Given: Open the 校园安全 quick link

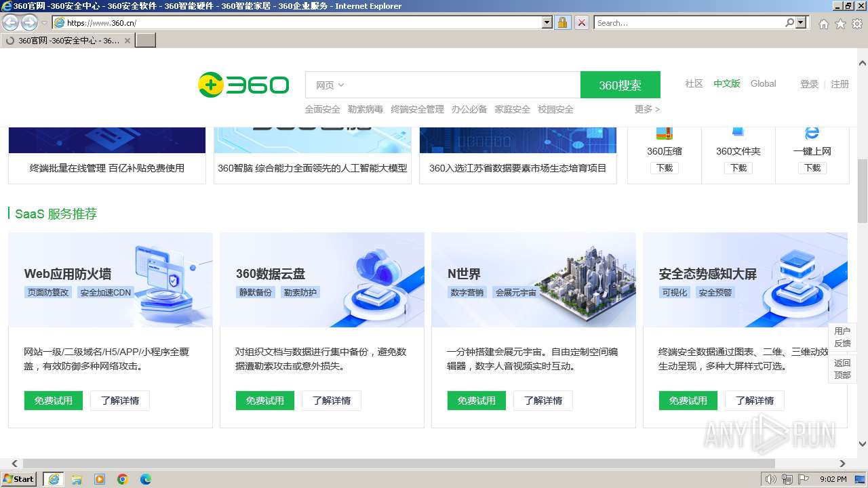Looking at the screenshot, I should coord(555,109).
